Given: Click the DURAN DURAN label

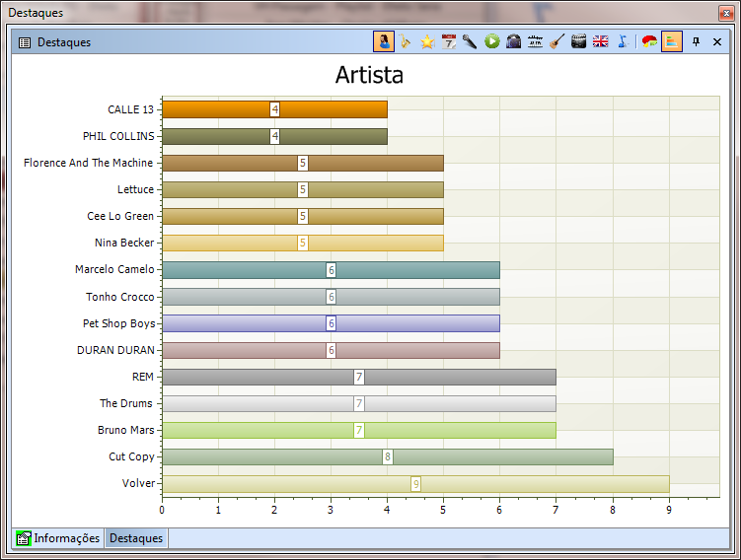Looking at the screenshot, I should click(115, 350).
